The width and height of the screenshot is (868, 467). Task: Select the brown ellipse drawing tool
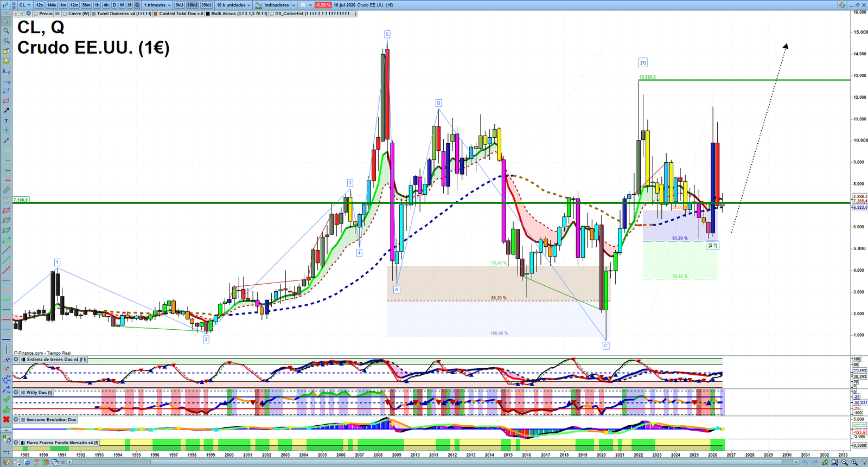pos(6,220)
